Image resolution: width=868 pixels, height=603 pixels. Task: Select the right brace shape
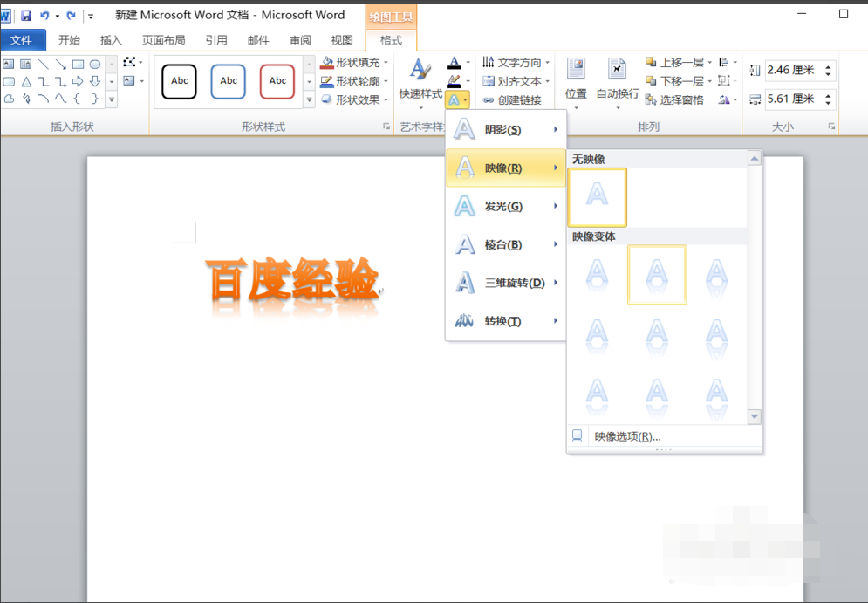(95, 99)
